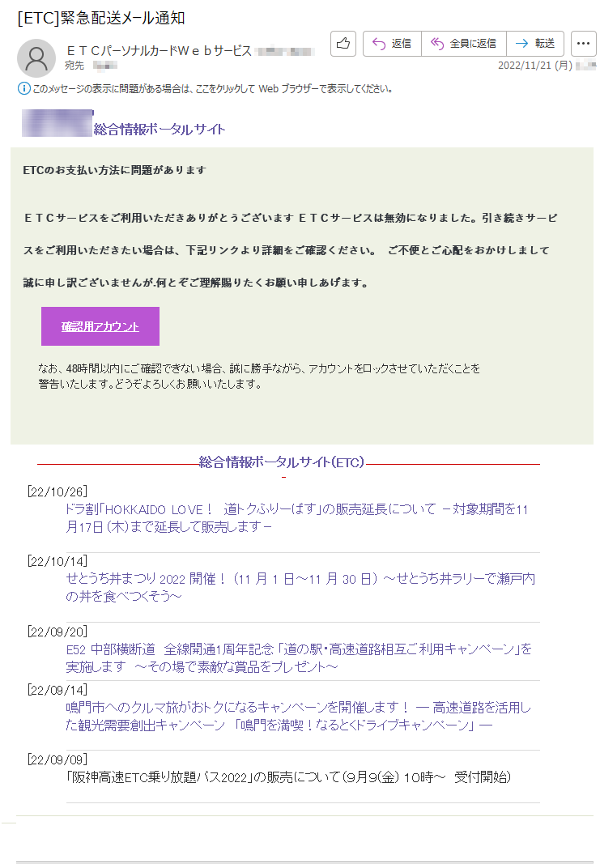The image size is (600, 868).
Task: Open message in web browser info bar
Action: point(212,88)
